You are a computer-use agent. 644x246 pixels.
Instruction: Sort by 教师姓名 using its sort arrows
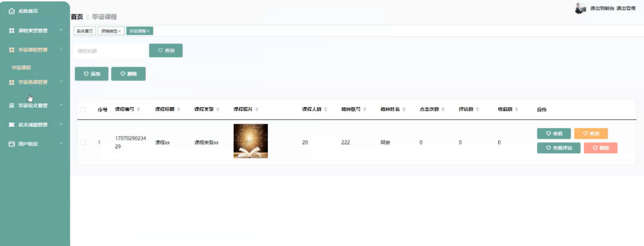pyautogui.click(x=404, y=109)
